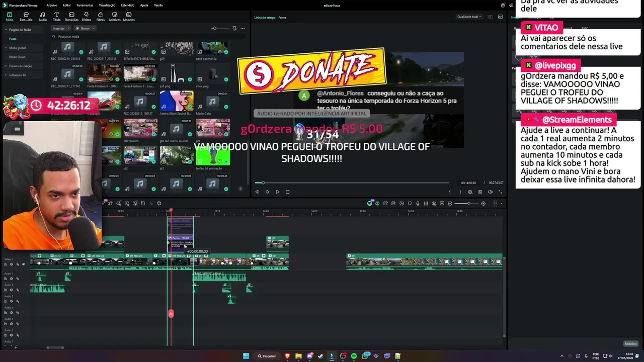Switch to the Fonte preview tab
Image resolution: width=644 pixels, height=362 pixels.
click(x=282, y=18)
